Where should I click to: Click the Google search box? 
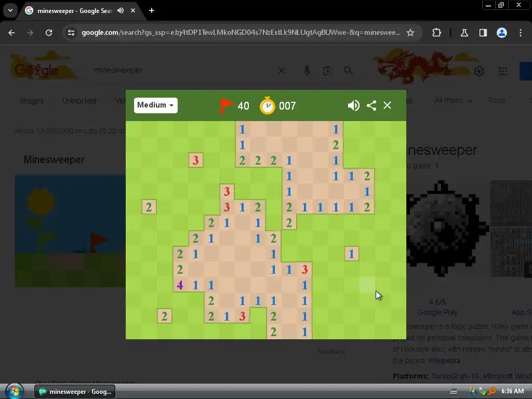[183, 70]
